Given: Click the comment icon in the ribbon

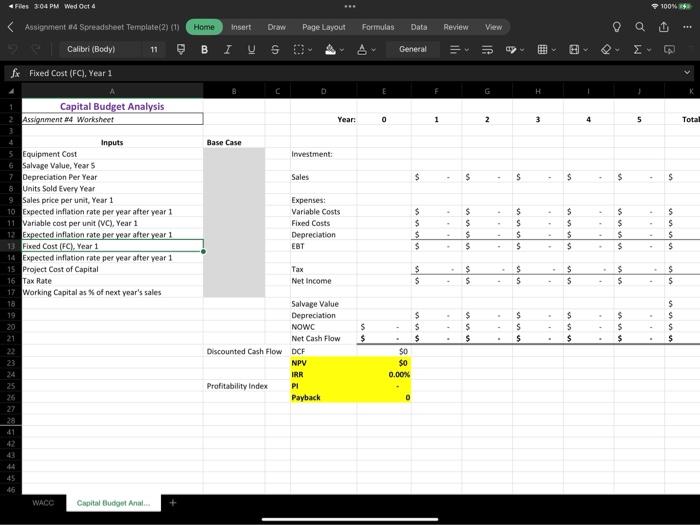Looking at the screenshot, I should click(669, 49).
